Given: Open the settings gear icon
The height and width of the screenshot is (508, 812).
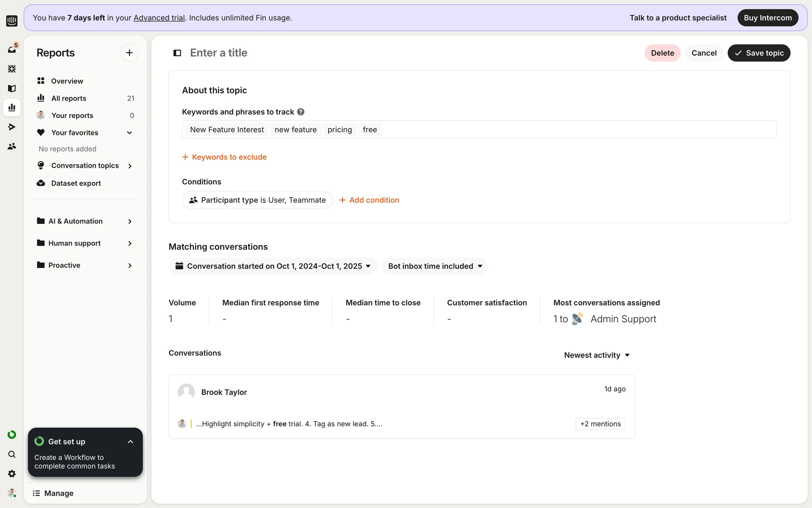Looking at the screenshot, I should click(x=12, y=474).
